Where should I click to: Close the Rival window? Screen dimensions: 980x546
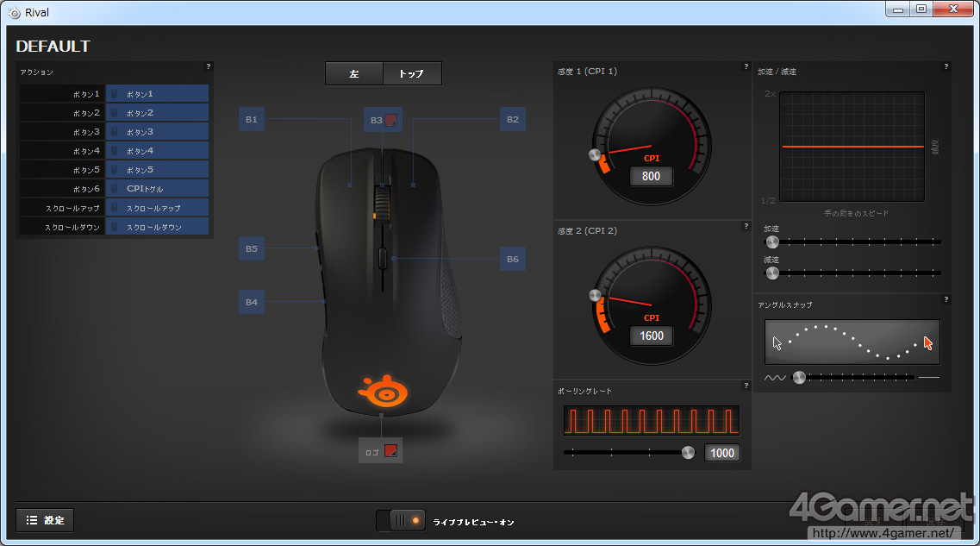point(954,9)
